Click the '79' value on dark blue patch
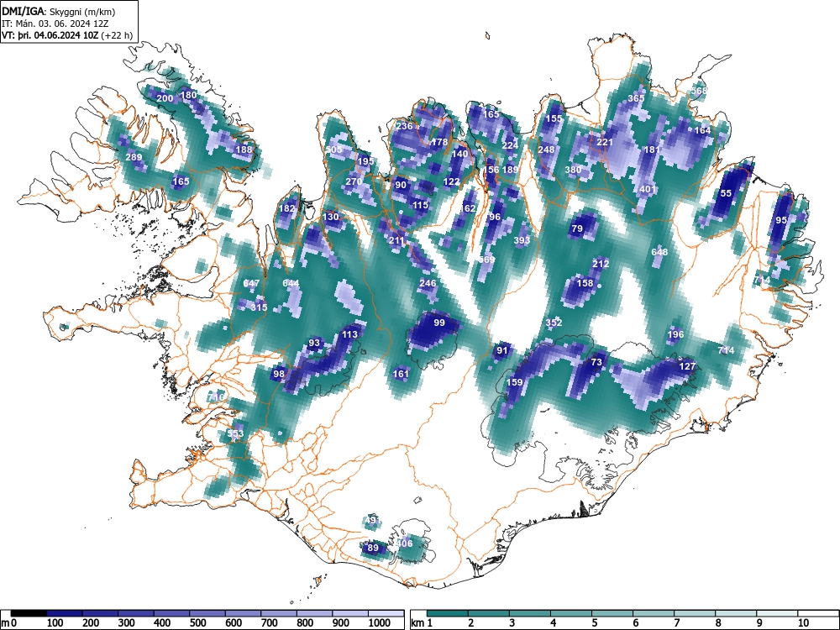 [x=577, y=228]
